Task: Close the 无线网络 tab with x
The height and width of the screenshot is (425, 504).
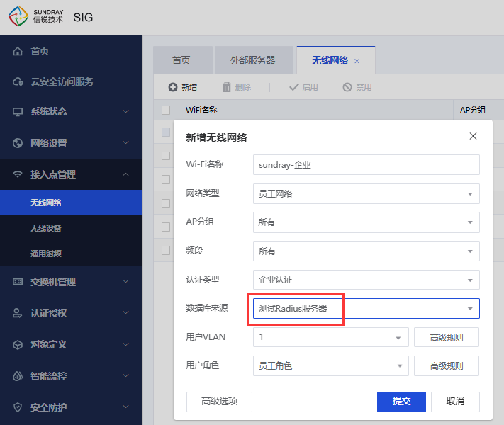Action: 357,61
